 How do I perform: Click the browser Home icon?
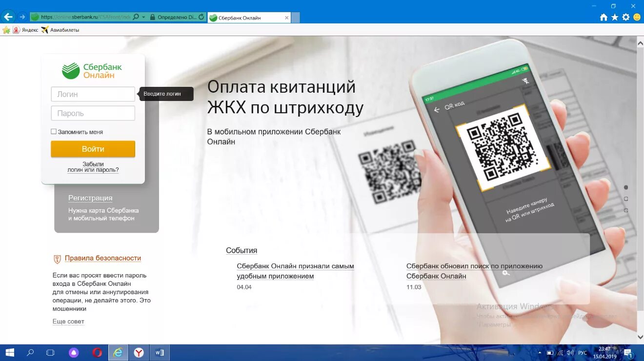pos(604,17)
